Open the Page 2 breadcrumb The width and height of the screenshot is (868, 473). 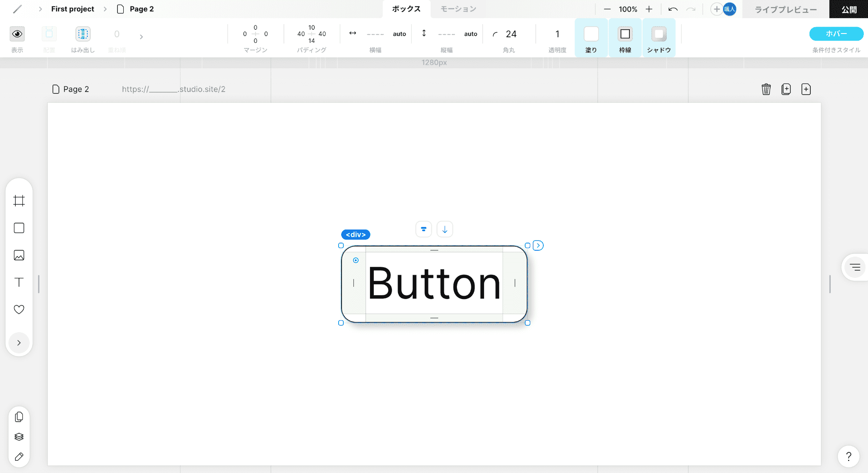tap(136, 9)
